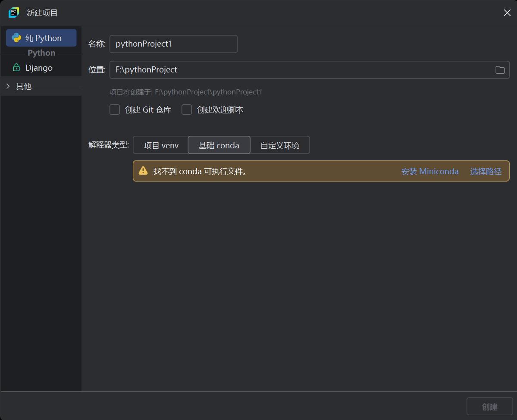Click the yellow warning triangle icon
517x420 pixels.
[143, 171]
